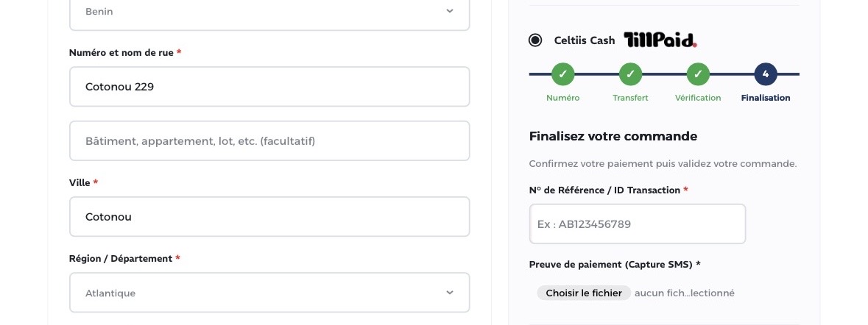Click the Vérification step checkmark circle
Screen dimensions: 868x325
[x=698, y=74]
